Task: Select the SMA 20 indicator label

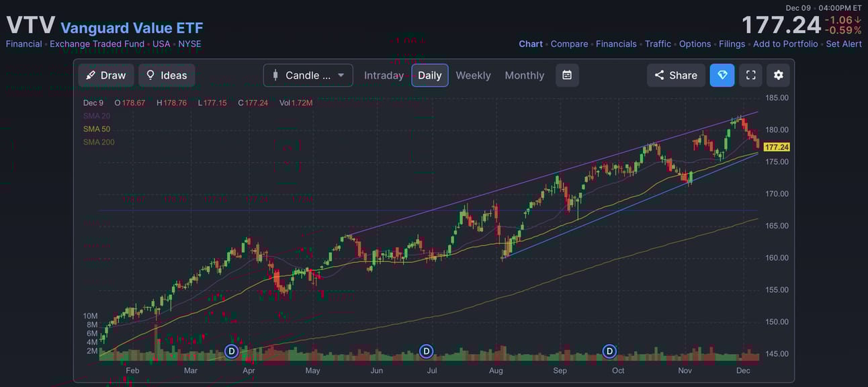Action: pos(97,116)
